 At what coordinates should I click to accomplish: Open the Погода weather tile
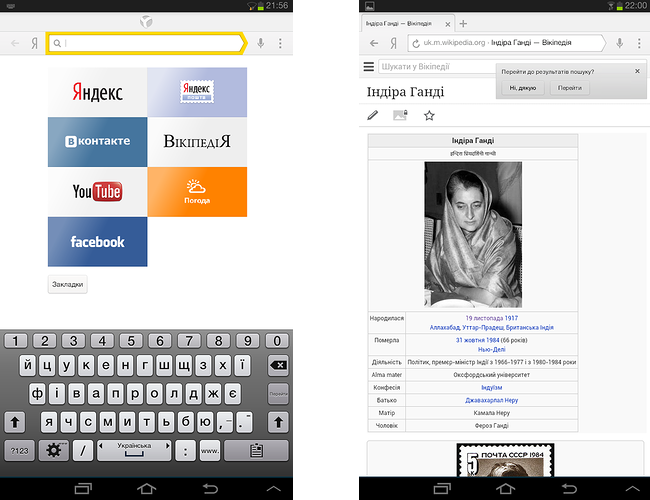click(197, 192)
